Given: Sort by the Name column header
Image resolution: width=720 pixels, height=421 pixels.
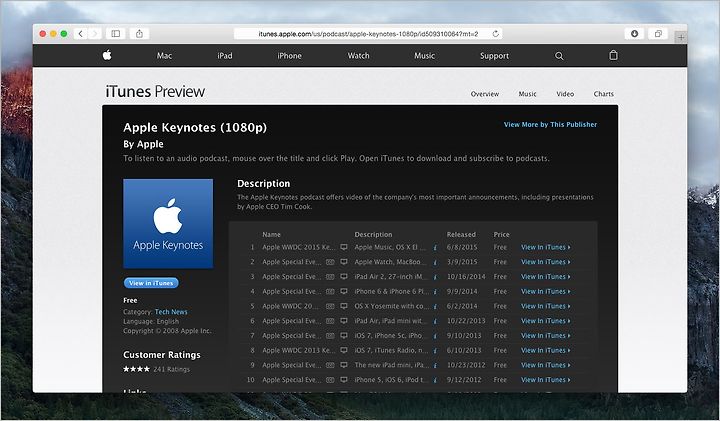Looking at the screenshot, I should coord(271,234).
